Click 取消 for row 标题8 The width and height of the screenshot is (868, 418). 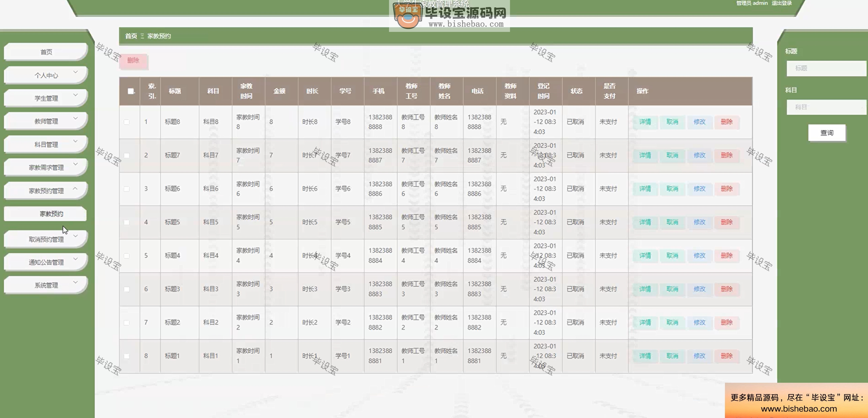point(672,122)
